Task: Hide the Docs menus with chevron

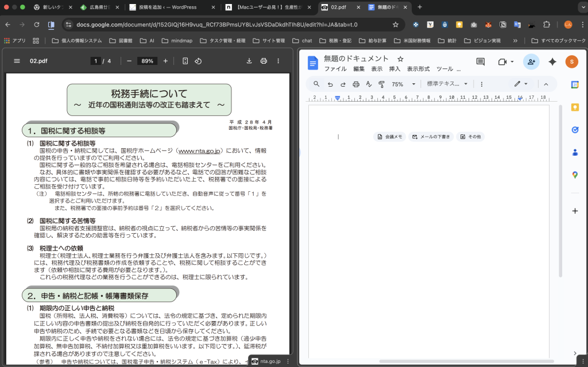Action: pos(546,84)
